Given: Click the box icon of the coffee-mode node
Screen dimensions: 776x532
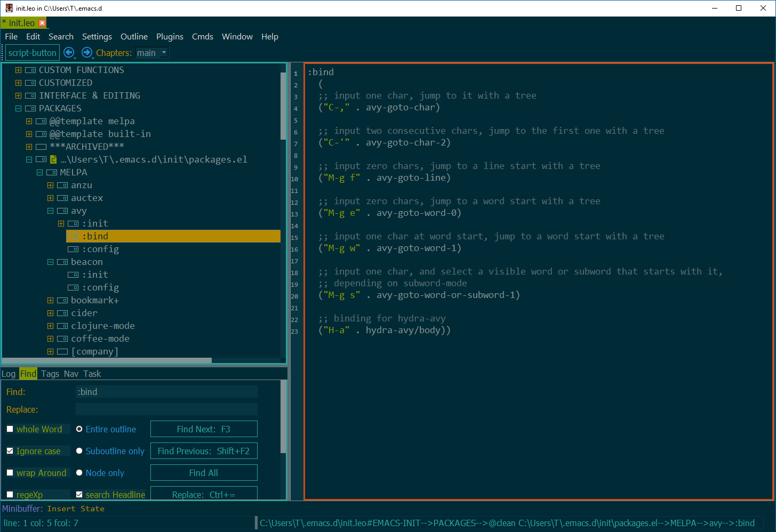Looking at the screenshot, I should point(62,339).
